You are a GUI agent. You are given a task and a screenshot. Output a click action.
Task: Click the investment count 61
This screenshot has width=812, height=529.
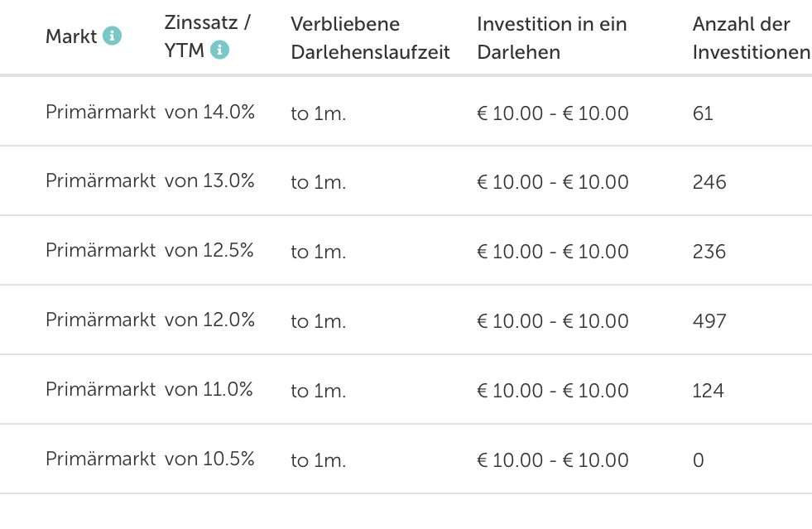tap(703, 113)
